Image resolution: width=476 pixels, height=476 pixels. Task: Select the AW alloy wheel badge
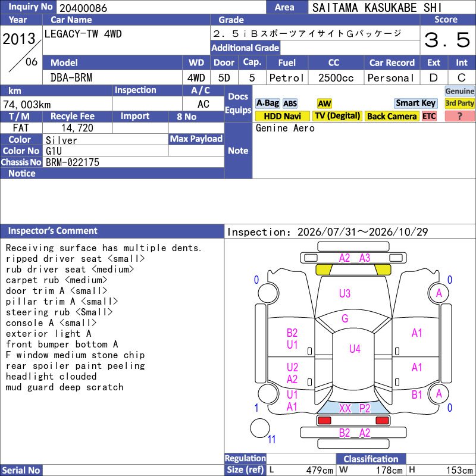[x=324, y=104]
